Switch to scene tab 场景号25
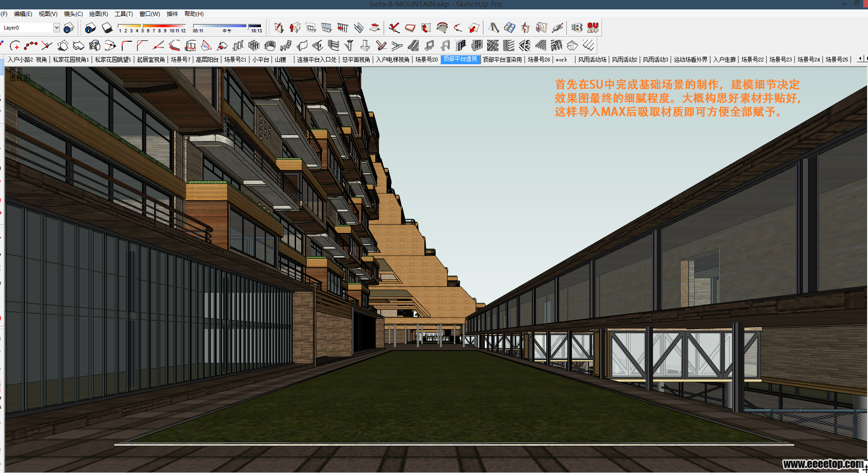The image size is (868, 473). tap(837, 60)
